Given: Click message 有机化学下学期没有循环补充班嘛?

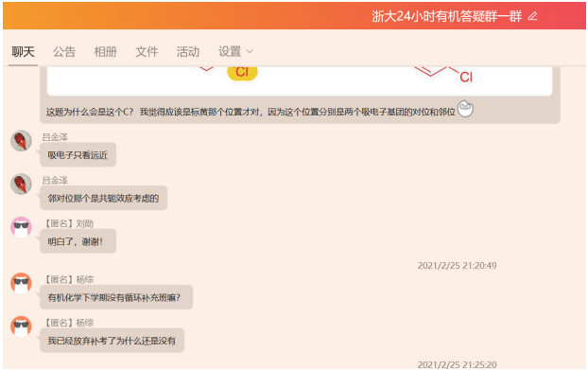Looking at the screenshot, I should click(x=116, y=297).
